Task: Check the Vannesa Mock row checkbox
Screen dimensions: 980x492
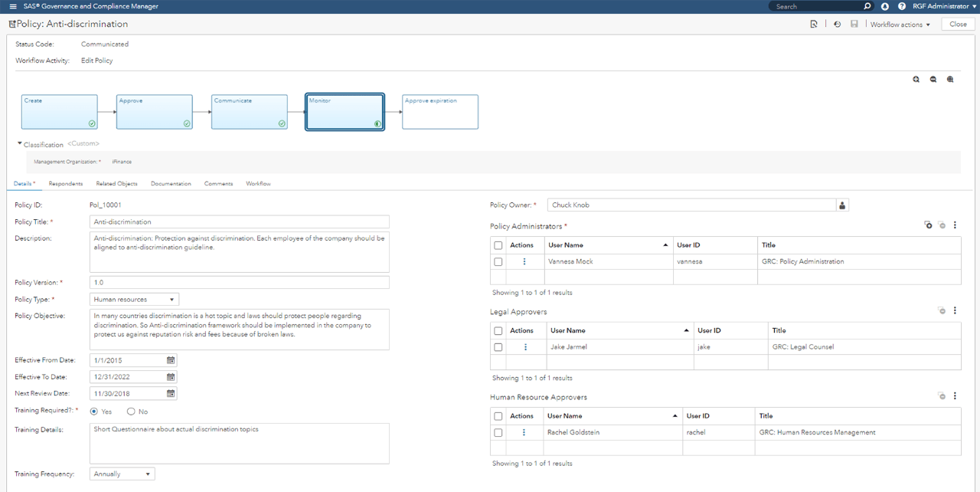Action: click(498, 262)
